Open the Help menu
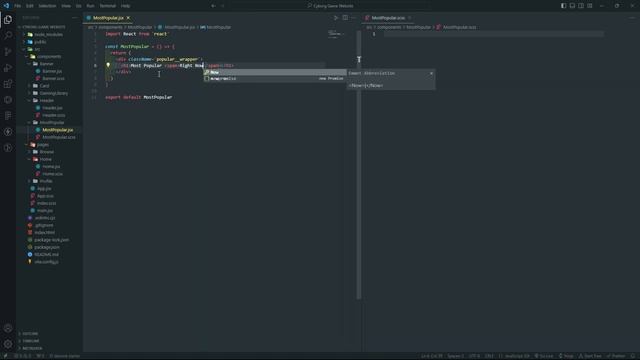This screenshot has height=360, width=640. point(126,6)
